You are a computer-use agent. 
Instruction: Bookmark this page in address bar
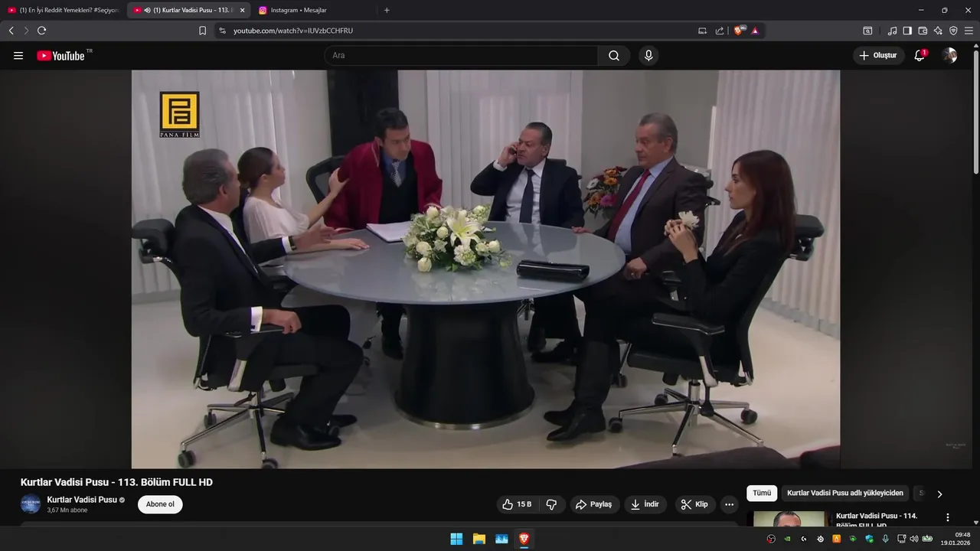pos(202,31)
